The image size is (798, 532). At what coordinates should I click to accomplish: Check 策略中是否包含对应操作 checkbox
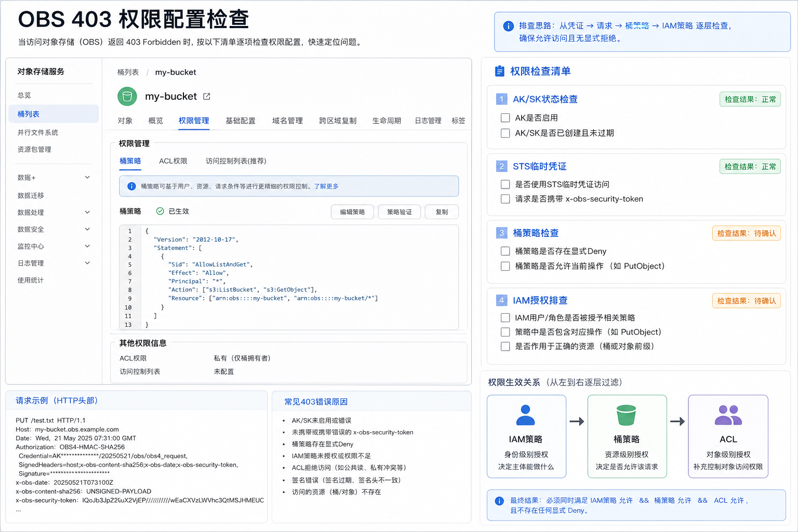505,332
